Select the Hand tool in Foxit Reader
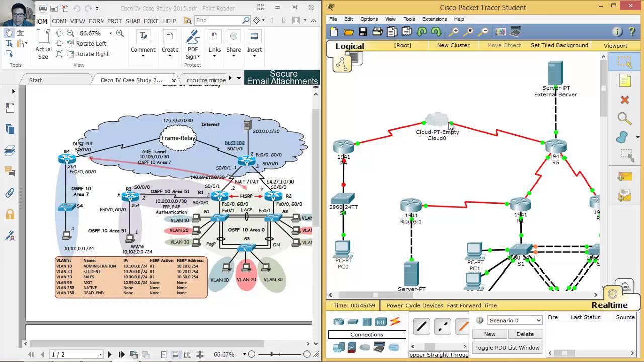The image size is (644, 362). coord(9,33)
